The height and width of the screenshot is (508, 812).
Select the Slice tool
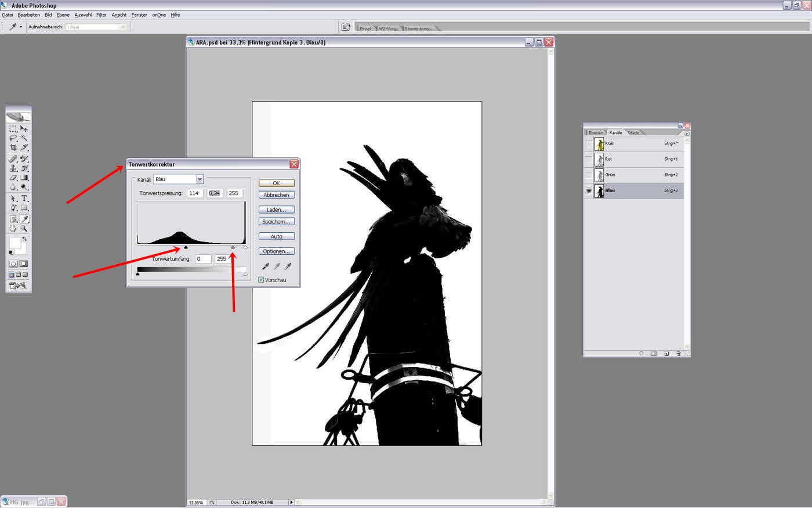pyautogui.click(x=24, y=147)
